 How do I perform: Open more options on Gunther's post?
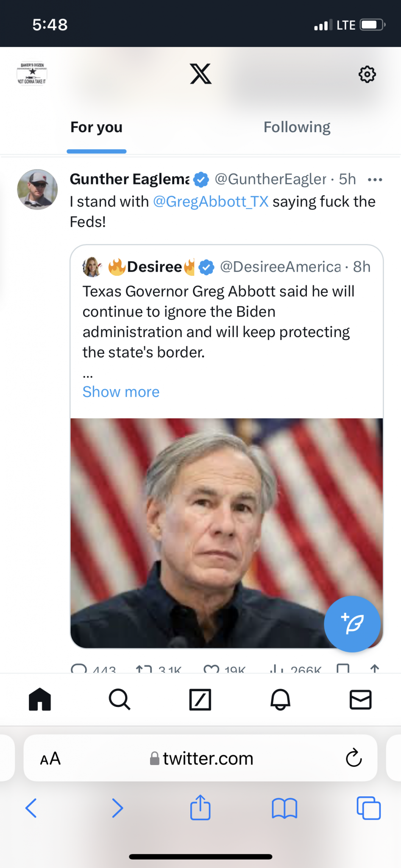375,180
